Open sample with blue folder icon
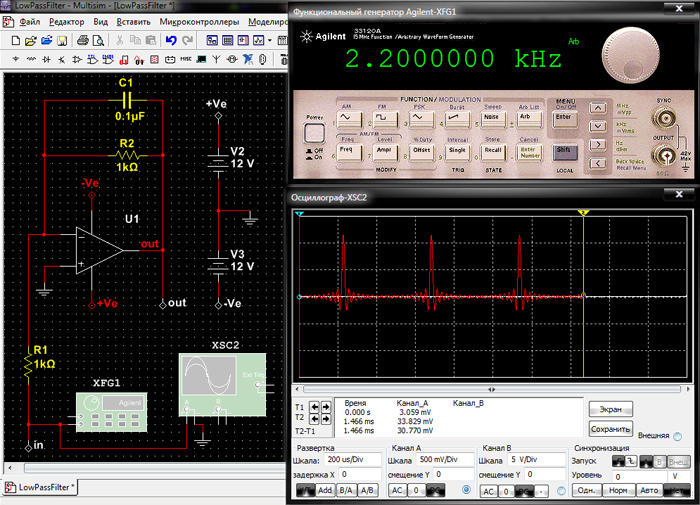This screenshot has height=505, width=700. coord(46,41)
